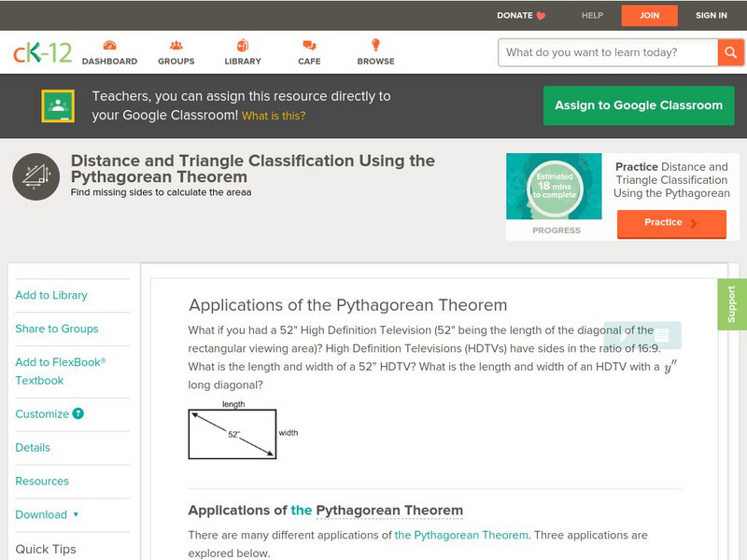Click the Pythagorean triangle concept icon
This screenshot has width=747, height=560.
pyautogui.click(x=36, y=176)
